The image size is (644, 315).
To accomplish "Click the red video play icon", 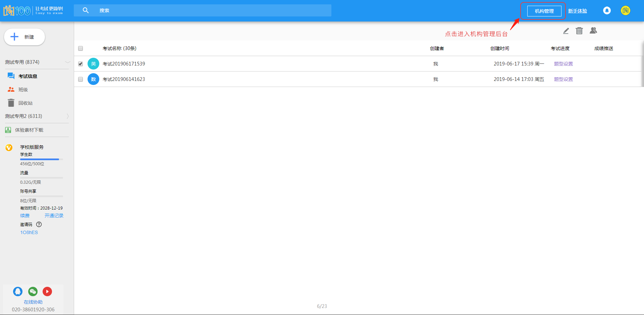I will pyautogui.click(x=47, y=291).
